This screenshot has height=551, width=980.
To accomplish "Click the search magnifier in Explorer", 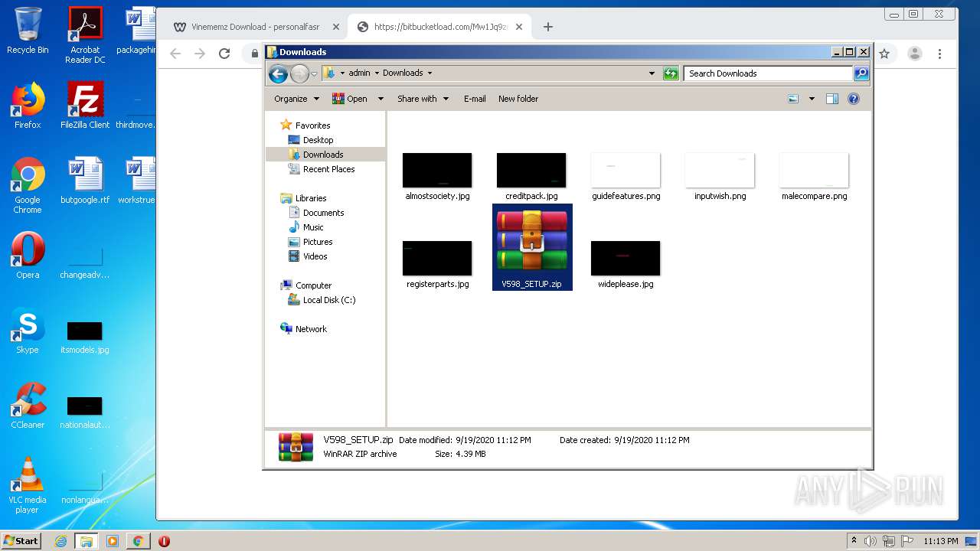I will coord(861,73).
